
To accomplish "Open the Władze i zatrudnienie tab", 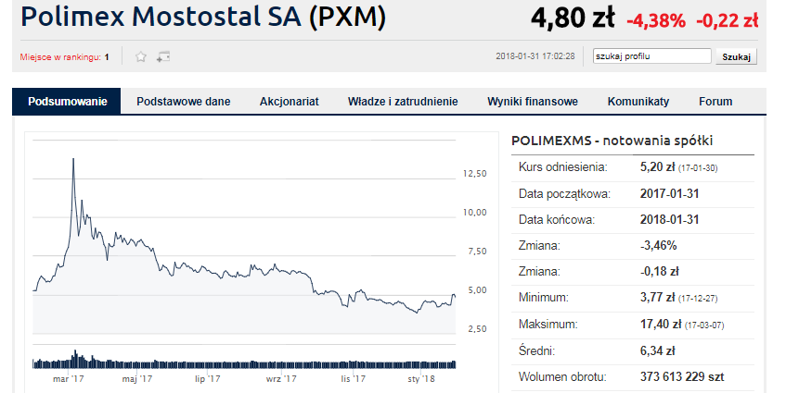I will click(x=403, y=102).
